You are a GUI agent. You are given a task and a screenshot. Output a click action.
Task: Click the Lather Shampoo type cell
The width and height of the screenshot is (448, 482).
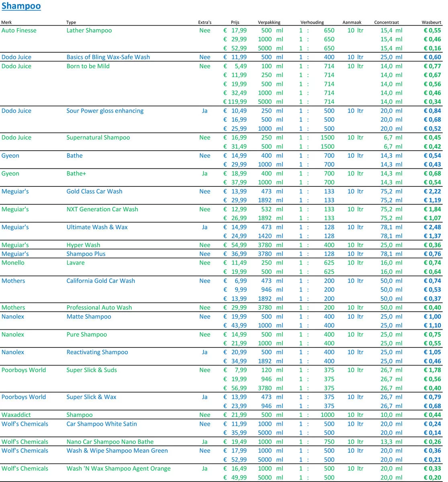89,31
